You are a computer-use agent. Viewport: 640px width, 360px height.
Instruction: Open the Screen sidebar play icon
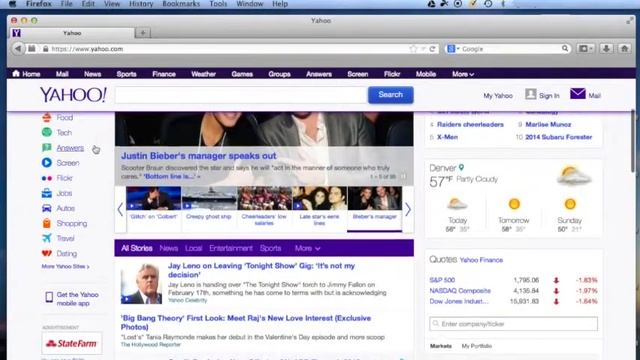point(47,162)
